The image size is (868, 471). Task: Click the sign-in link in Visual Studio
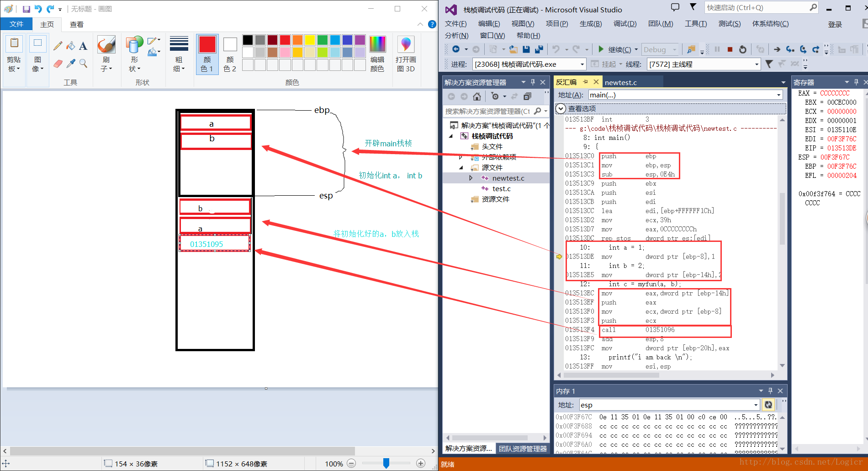[835, 24]
